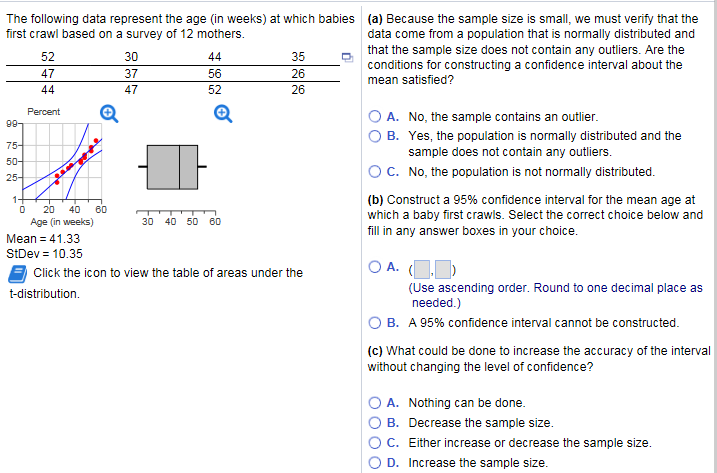Click the upper bound confidence interval box
Viewport: 717px width, 473px height.
click(x=444, y=267)
